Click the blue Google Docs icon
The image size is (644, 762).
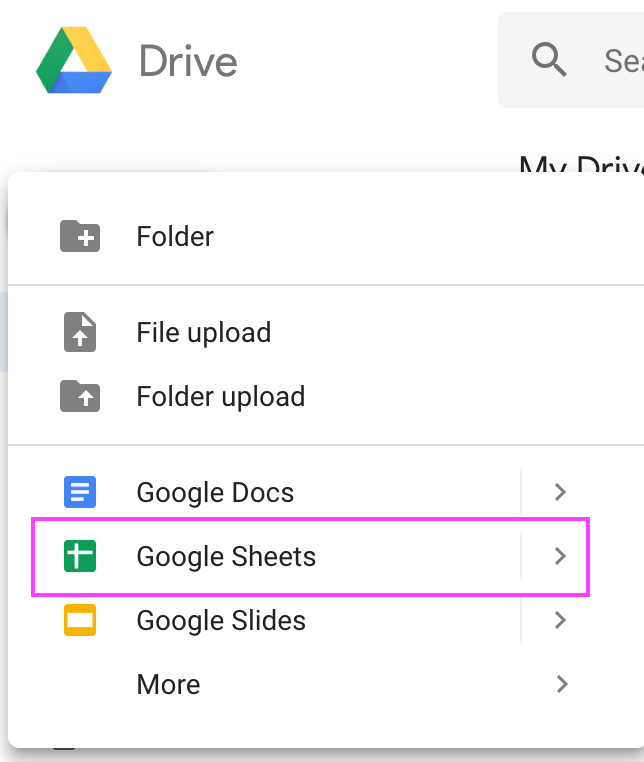(80, 492)
